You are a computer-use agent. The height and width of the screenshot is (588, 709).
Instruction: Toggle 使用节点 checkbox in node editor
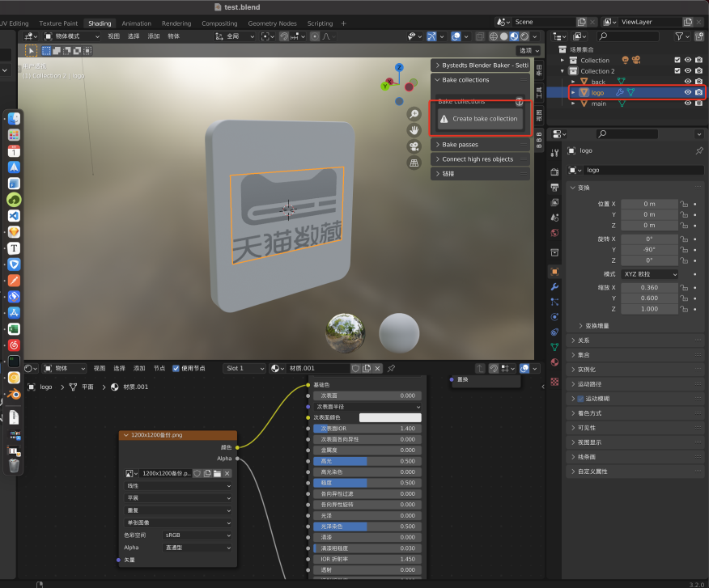point(176,368)
